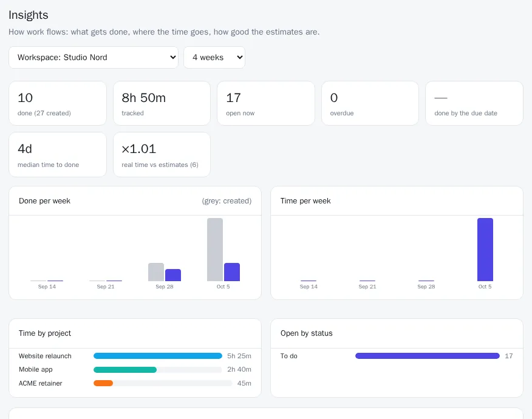The height and width of the screenshot is (419, 532).
Task: Click 'Sep 21' label under Done per week
Action: click(x=106, y=287)
